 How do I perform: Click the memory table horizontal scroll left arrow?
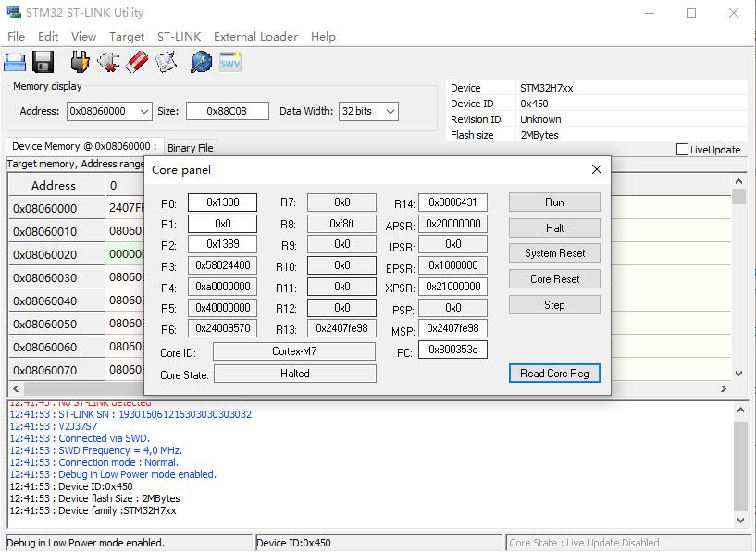point(16,388)
